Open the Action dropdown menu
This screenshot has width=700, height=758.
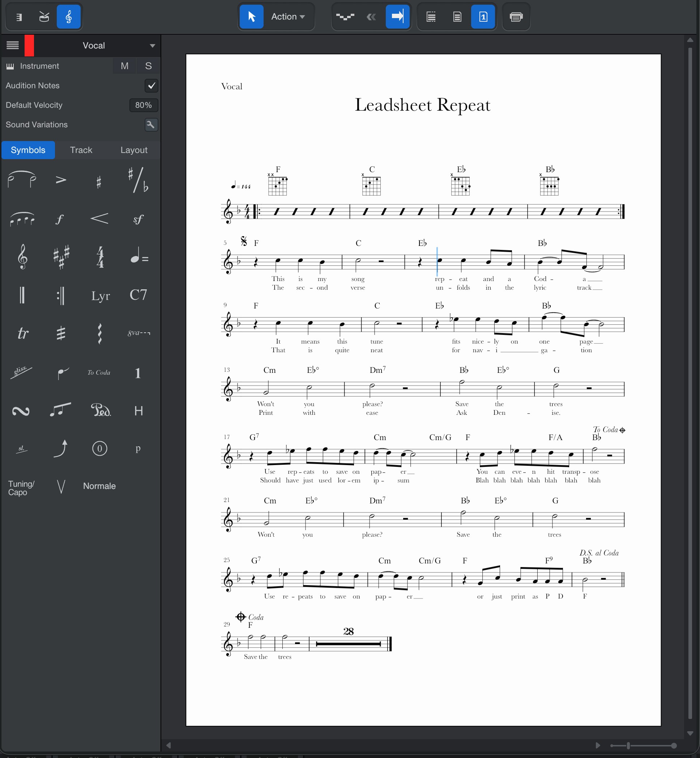(x=288, y=17)
